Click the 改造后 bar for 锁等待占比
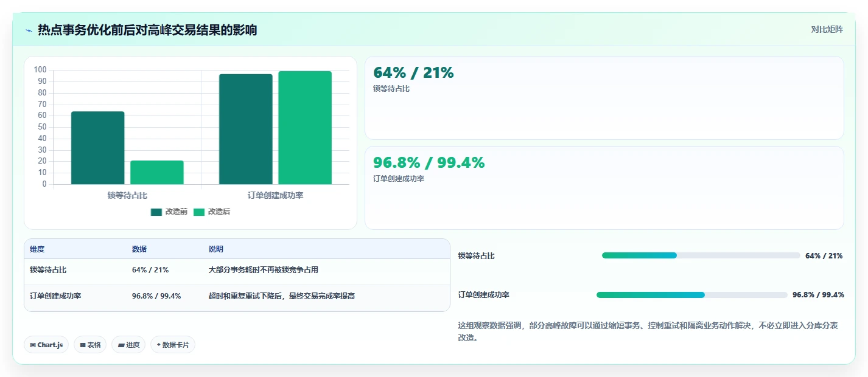The height and width of the screenshot is (377, 868). [x=157, y=172]
